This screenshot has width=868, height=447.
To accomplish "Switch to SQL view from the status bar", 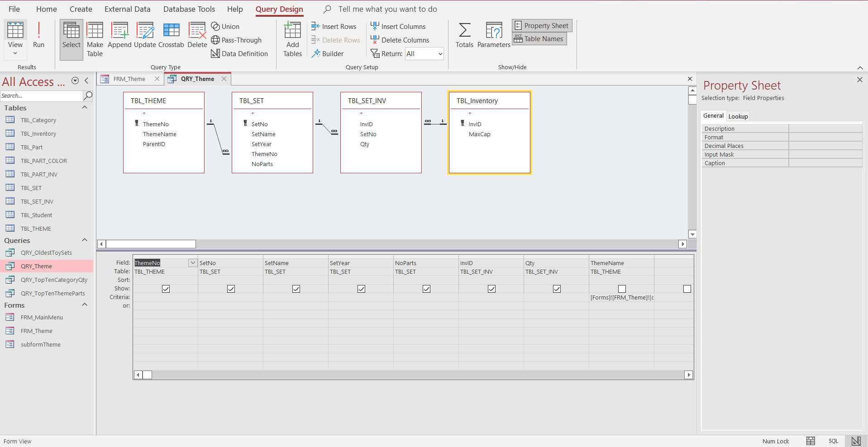I will [x=833, y=441].
